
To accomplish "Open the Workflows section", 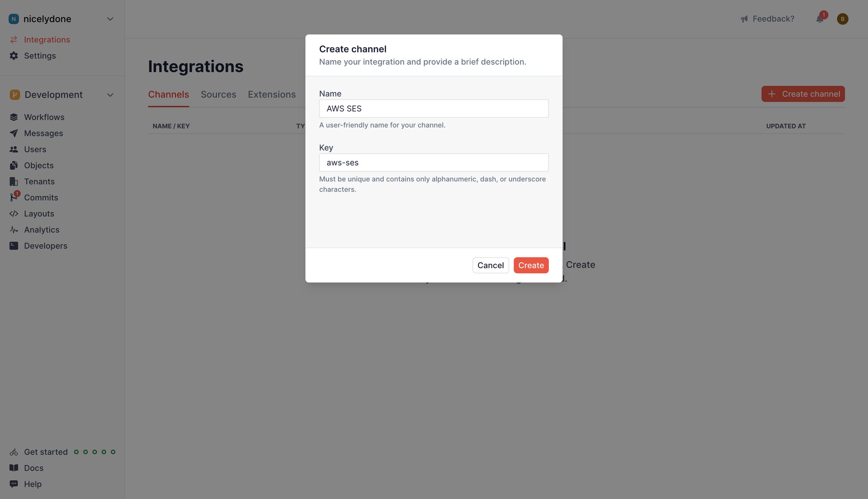I will click(x=44, y=117).
